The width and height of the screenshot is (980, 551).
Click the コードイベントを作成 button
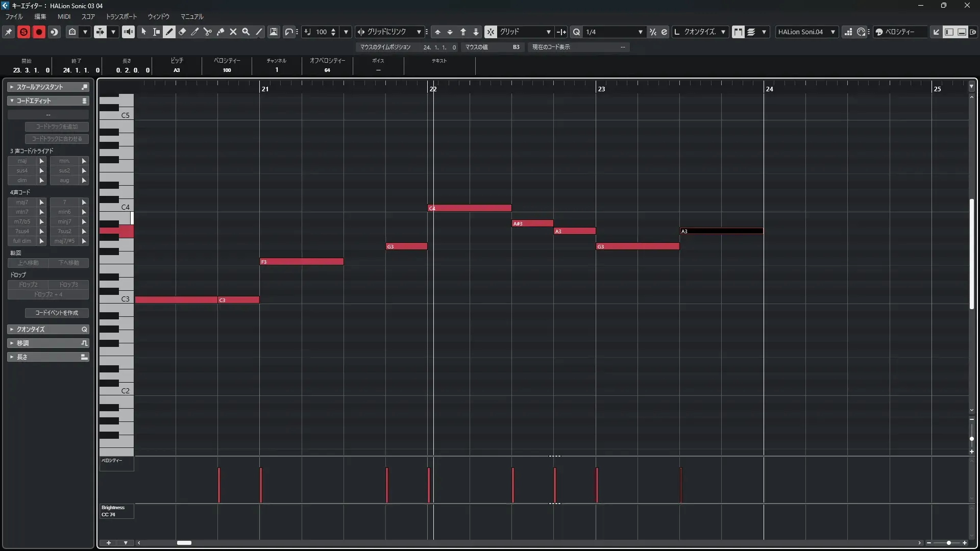[57, 313]
